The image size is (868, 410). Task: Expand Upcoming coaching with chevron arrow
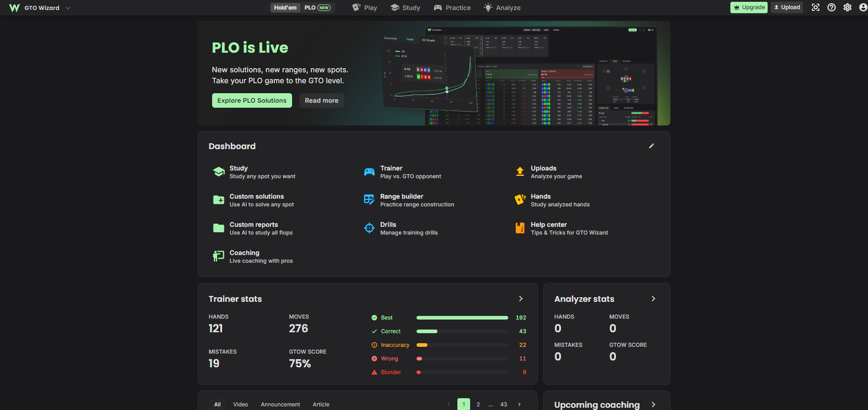coord(654,405)
